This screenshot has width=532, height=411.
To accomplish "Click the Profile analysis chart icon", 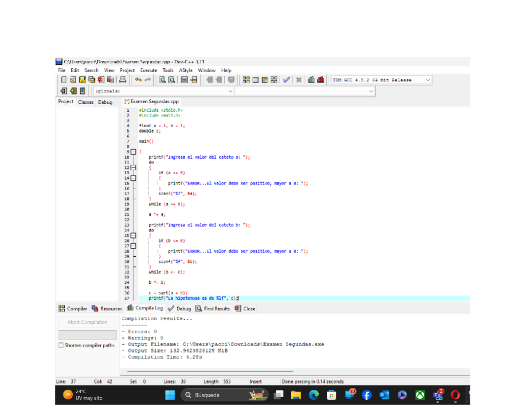I will click(311, 80).
